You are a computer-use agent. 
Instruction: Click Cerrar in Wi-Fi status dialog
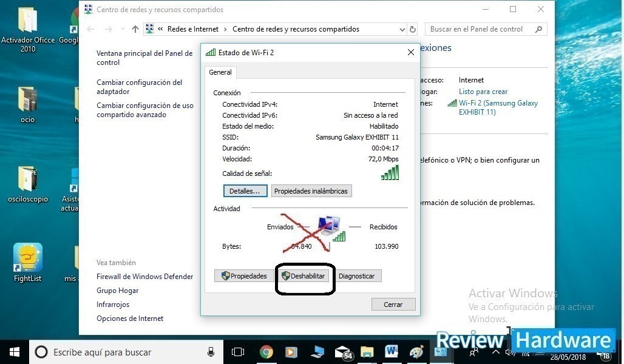(x=393, y=305)
